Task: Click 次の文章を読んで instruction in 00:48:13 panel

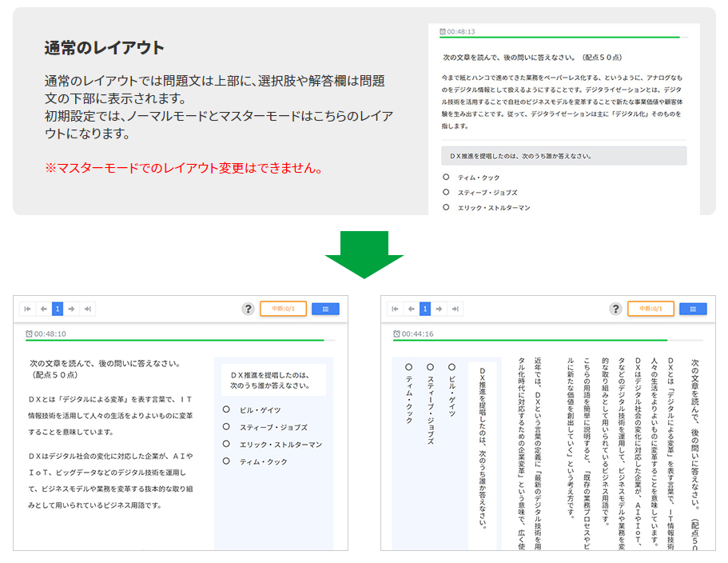Action: pyautogui.click(x=532, y=58)
